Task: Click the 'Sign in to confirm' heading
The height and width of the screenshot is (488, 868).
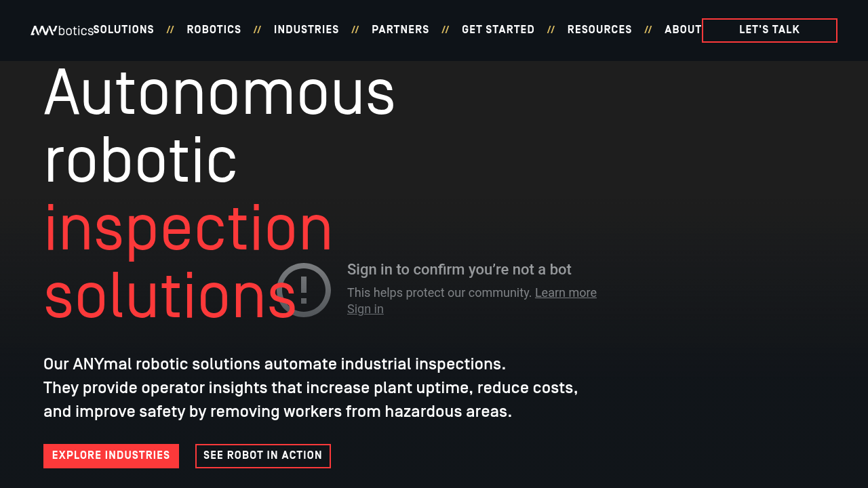Action: coord(459,269)
